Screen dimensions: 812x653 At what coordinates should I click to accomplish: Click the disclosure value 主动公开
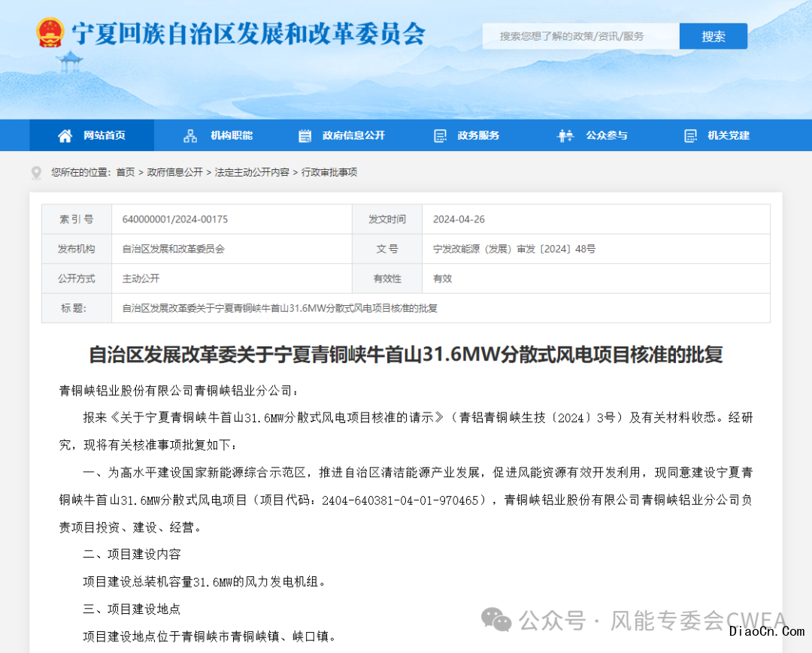coord(141,278)
